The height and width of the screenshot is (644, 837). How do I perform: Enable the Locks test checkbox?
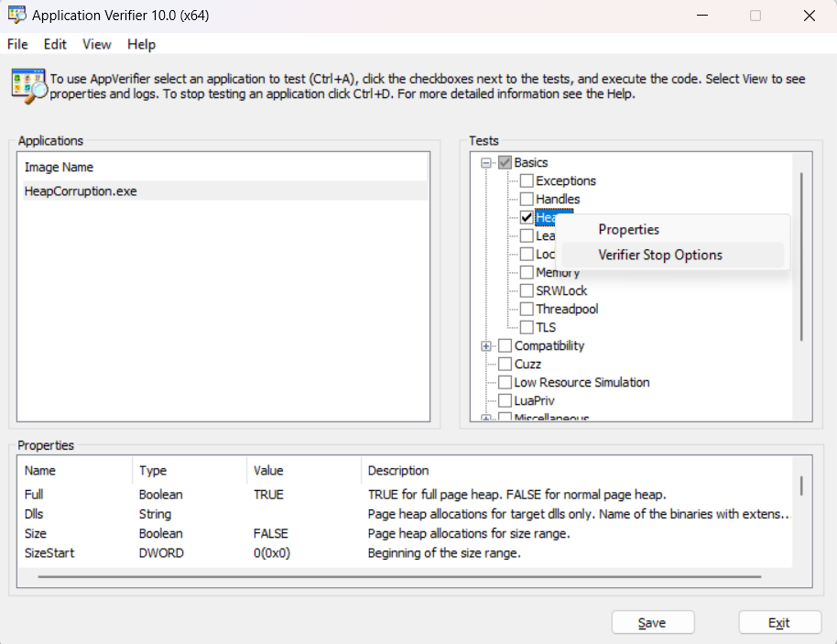click(x=527, y=254)
